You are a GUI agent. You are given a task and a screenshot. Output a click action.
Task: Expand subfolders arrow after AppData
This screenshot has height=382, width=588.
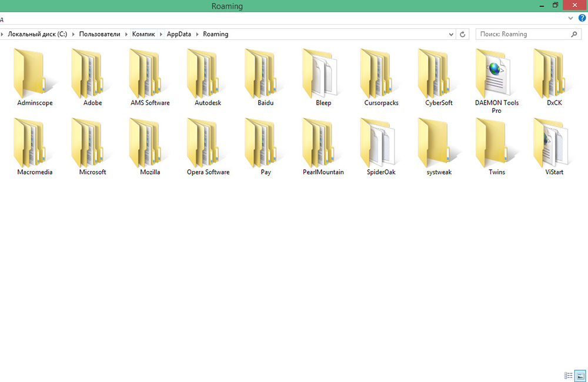(197, 34)
